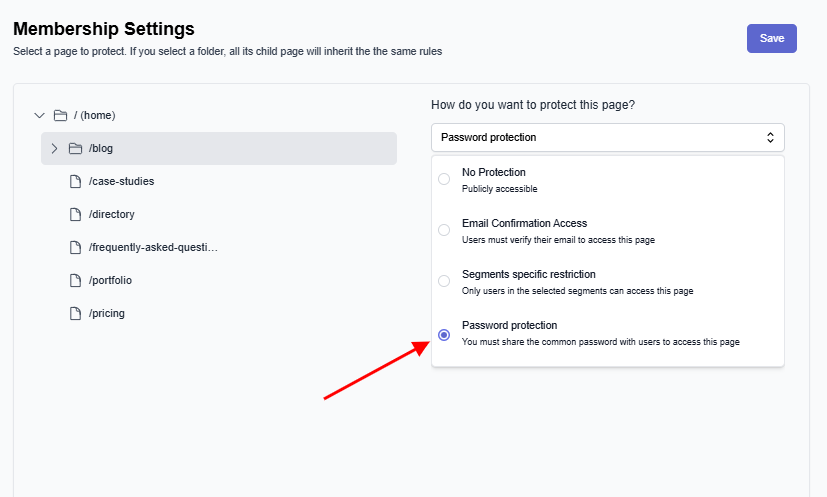This screenshot has height=497, width=827.
Task: Click the home folder icon
Action: pos(60,115)
